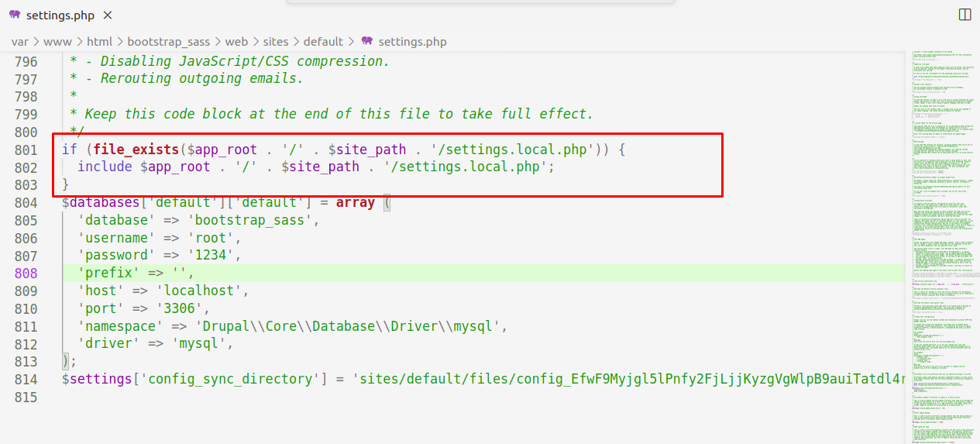Click the Drupal mysql namespace string
Screen dimensions: 980x444
349,326
